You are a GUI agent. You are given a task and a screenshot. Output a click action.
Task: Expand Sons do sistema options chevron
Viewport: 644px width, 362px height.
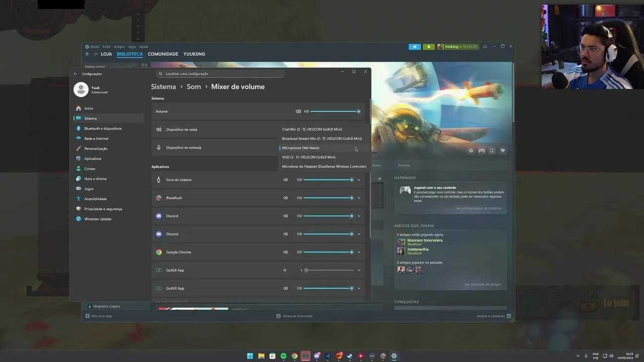[x=359, y=179]
